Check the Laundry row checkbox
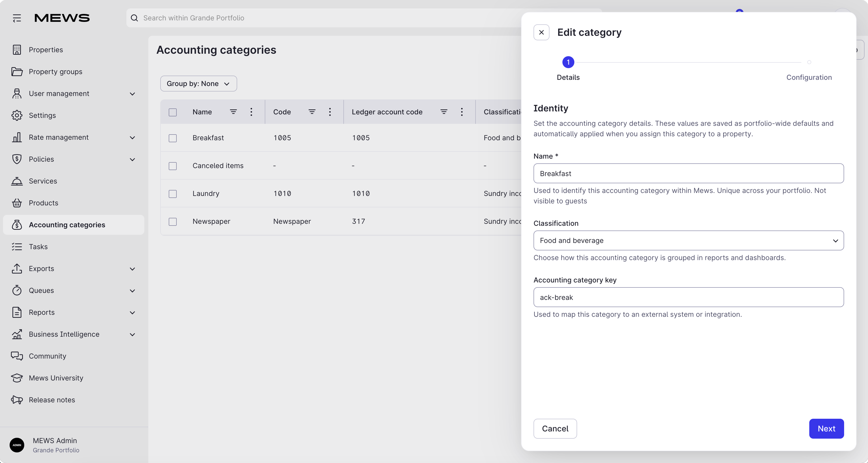 point(173,194)
